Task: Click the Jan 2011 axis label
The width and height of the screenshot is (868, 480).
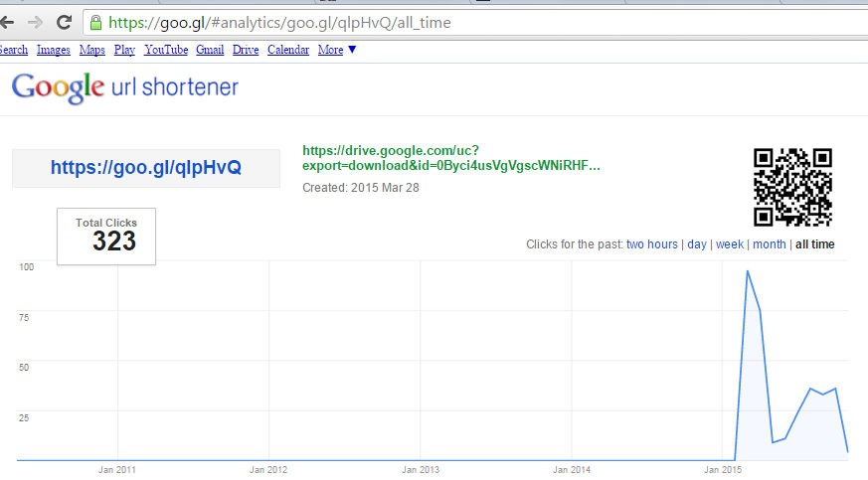Action: (116, 469)
